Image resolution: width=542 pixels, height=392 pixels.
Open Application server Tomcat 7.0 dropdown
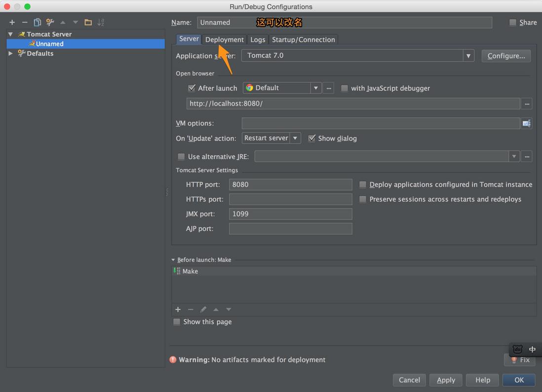pos(468,56)
